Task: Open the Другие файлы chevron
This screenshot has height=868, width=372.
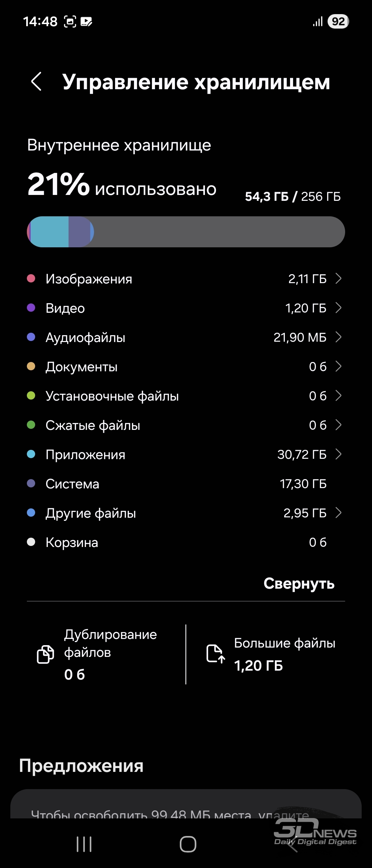Action: click(339, 513)
